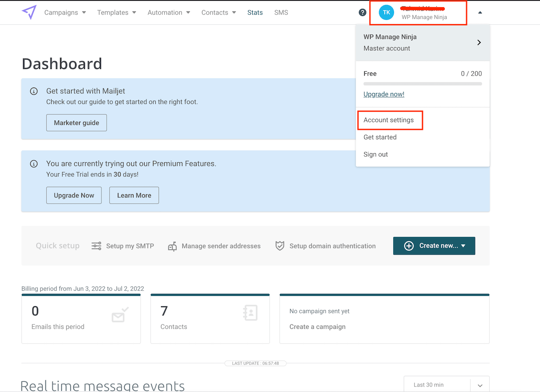Expand the Campaigns dropdown menu
This screenshot has height=392, width=540.
click(65, 12)
